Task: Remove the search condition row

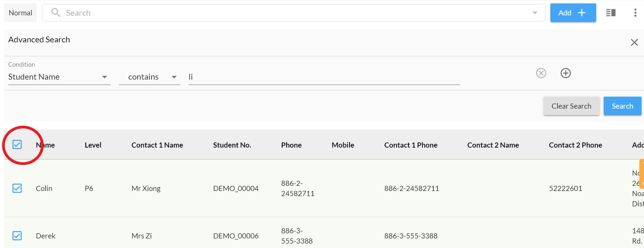Action: click(541, 73)
